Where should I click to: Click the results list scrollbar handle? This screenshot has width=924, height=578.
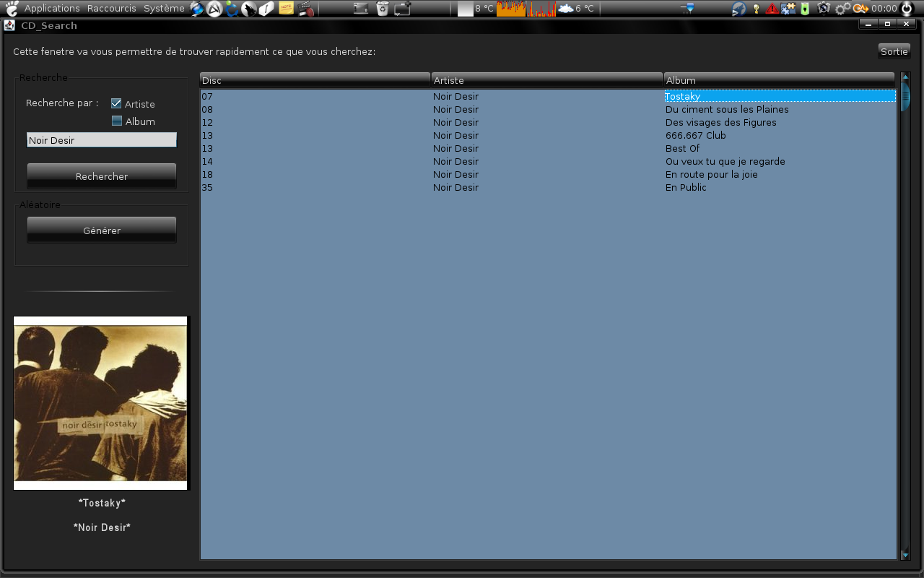click(x=905, y=97)
